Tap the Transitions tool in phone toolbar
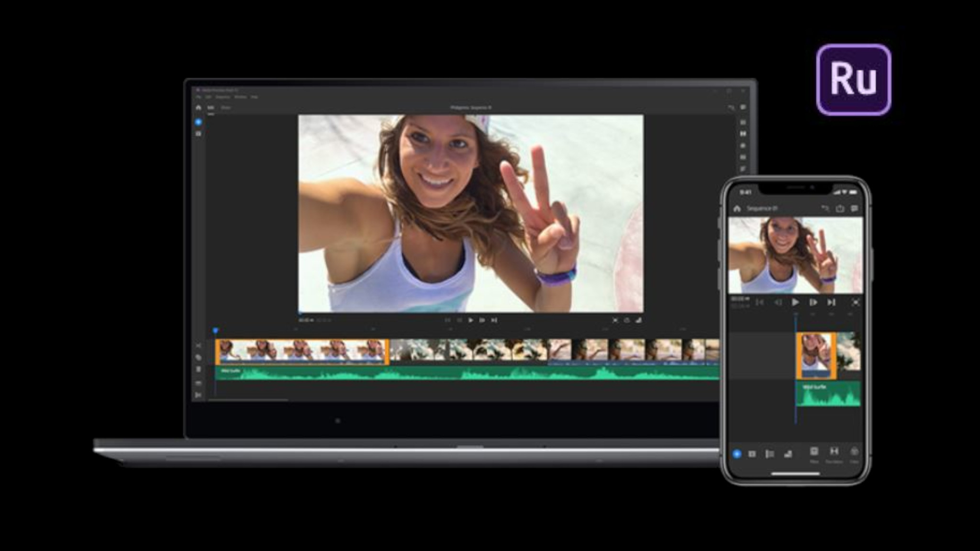This screenshot has height=551, width=980. (x=834, y=452)
